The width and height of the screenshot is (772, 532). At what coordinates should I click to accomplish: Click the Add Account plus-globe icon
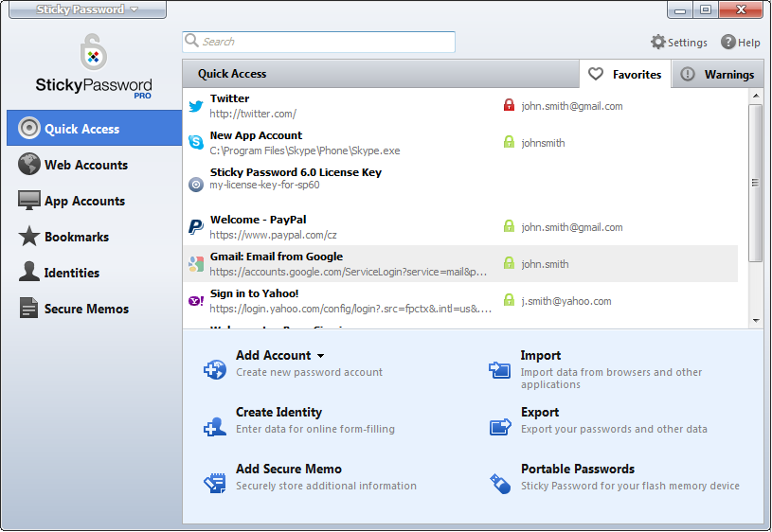(x=215, y=369)
